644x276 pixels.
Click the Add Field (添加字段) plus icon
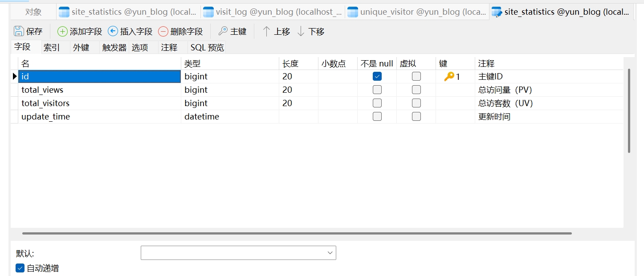point(63,31)
